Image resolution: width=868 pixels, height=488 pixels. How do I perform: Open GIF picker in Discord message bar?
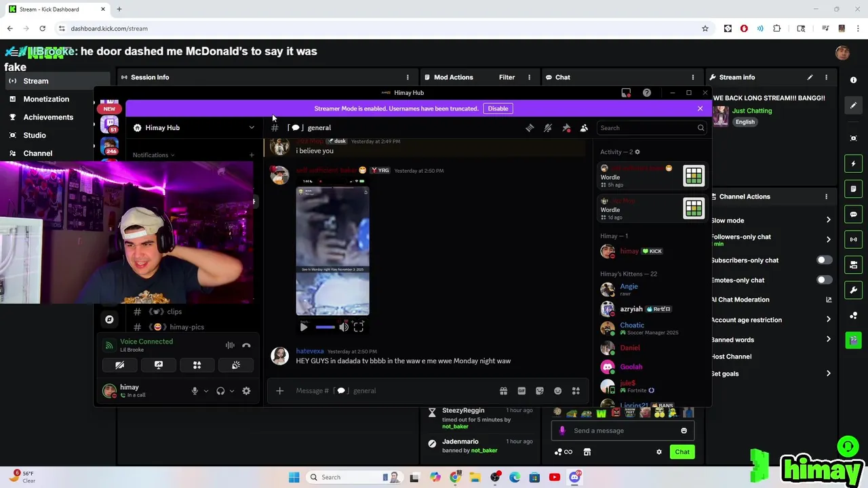pos(521,390)
